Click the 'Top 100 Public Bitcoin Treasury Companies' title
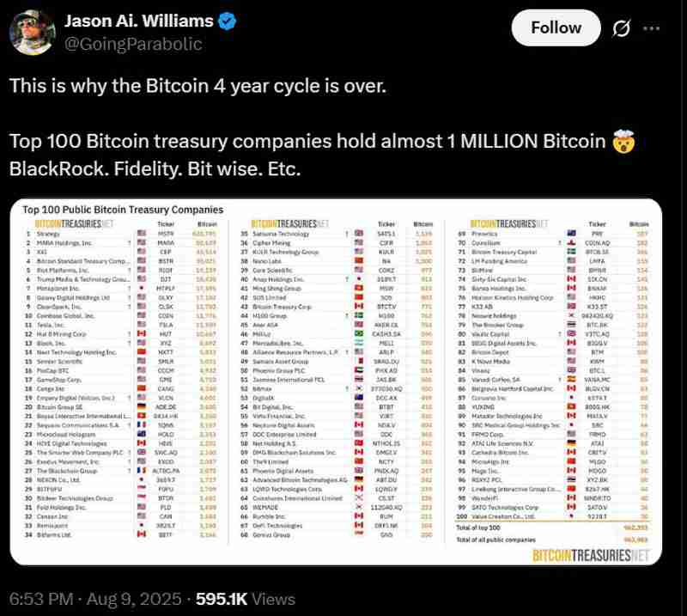 [122, 209]
